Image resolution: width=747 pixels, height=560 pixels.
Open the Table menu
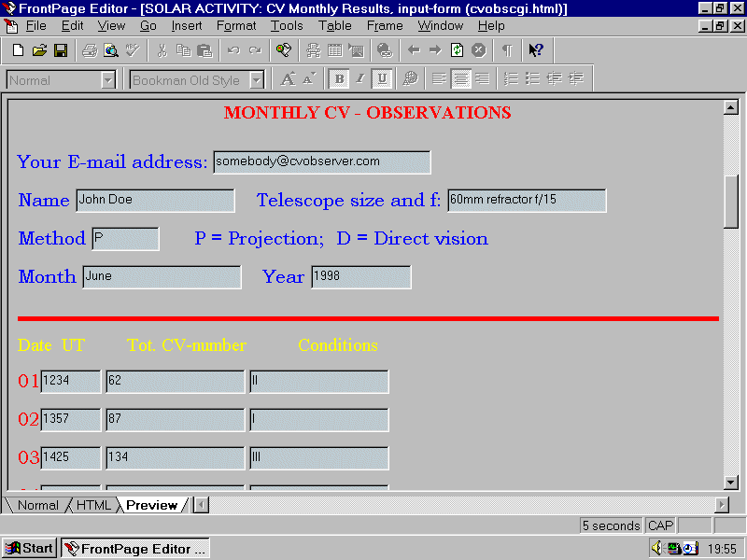tap(334, 26)
